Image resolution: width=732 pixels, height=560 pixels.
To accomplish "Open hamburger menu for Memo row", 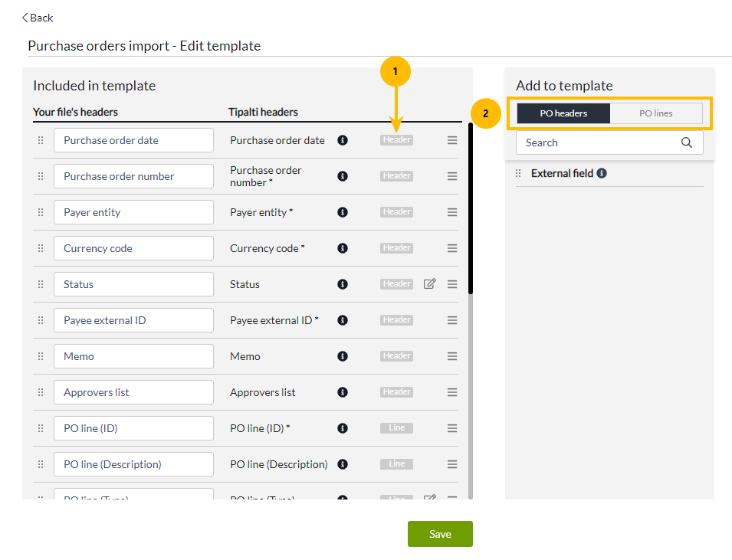I will (x=452, y=356).
